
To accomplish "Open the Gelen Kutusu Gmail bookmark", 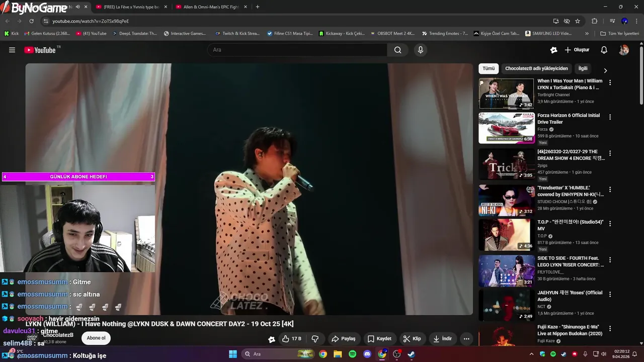I will (x=47, y=34).
